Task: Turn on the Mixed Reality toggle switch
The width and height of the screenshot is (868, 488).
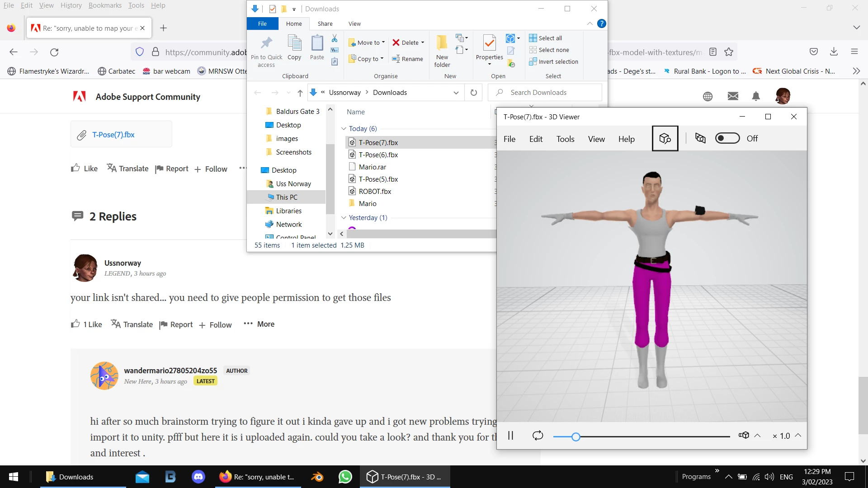Action: [727, 138]
